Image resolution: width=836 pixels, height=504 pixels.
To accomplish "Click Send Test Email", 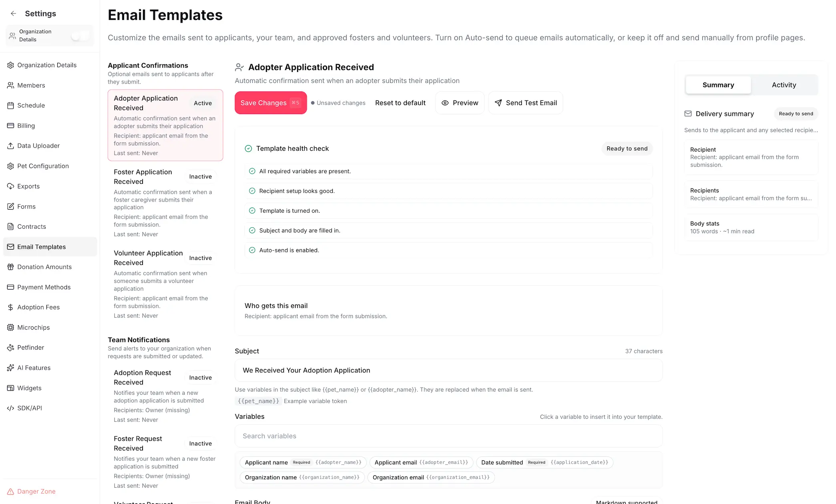I will (x=525, y=103).
